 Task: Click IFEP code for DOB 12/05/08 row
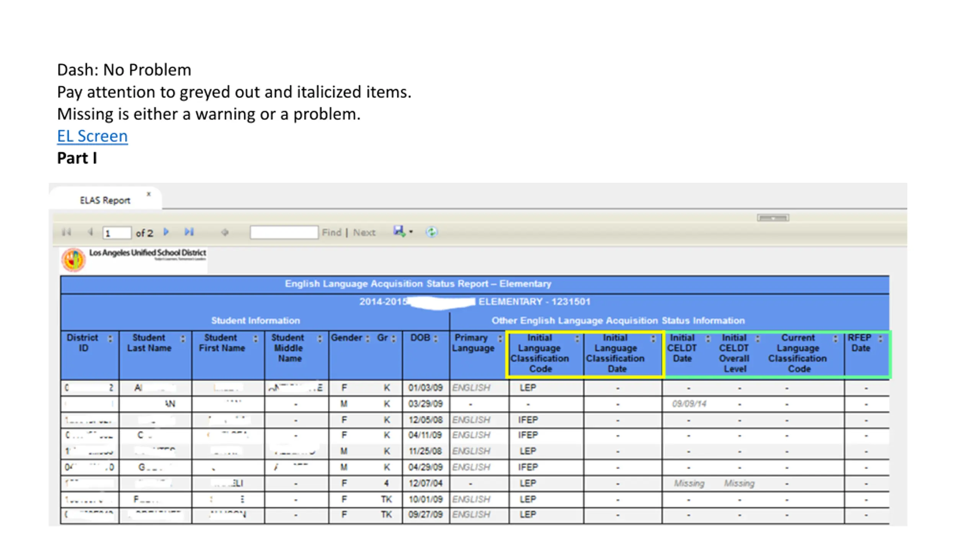(x=528, y=420)
